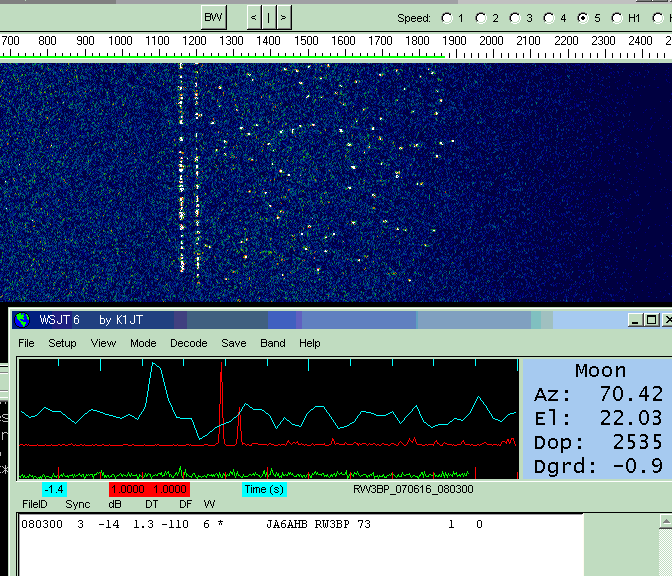Expand the Decode menu
672x576 pixels.
(189, 343)
